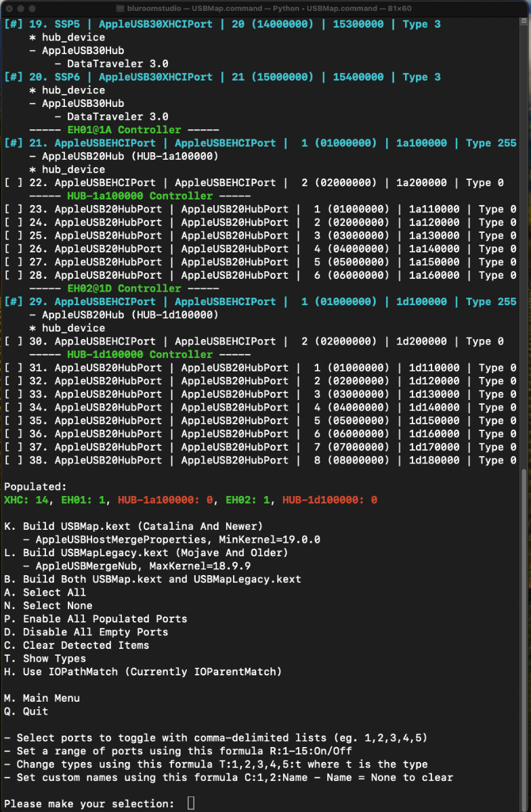
Task: Click port row 36 with address 1d160000
Action: coord(260,433)
